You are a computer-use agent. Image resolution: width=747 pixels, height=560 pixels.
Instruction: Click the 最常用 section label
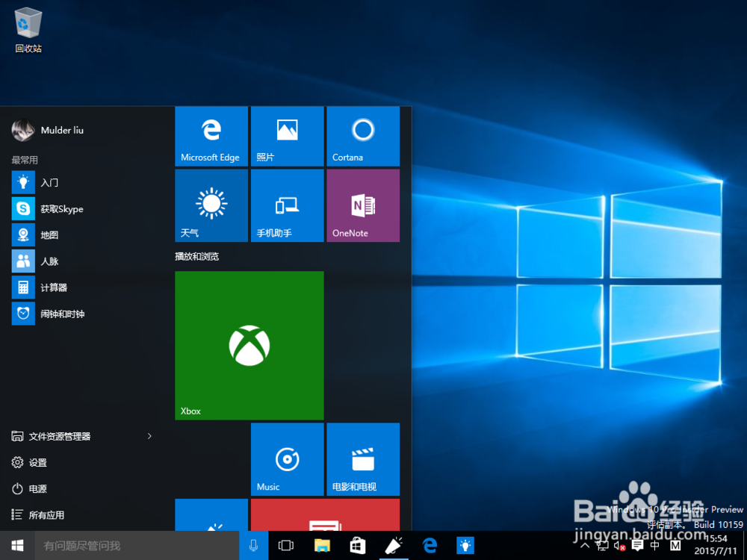[x=25, y=160]
